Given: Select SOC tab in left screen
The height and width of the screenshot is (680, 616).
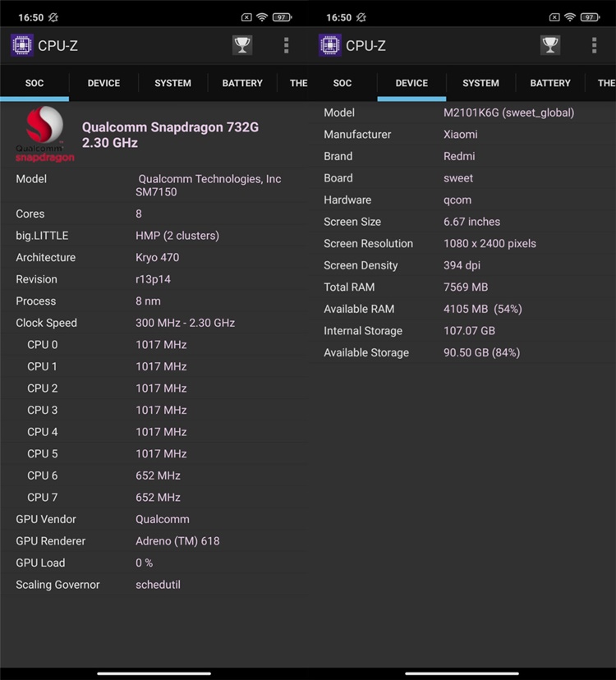Looking at the screenshot, I should pyautogui.click(x=34, y=83).
